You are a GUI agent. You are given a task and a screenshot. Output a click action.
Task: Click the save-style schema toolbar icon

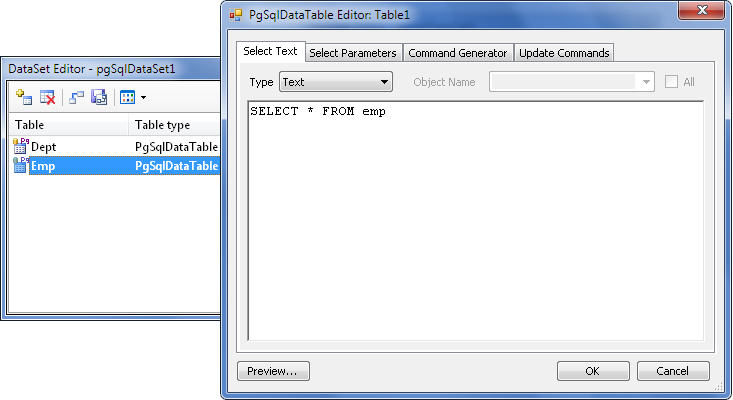coord(99,97)
